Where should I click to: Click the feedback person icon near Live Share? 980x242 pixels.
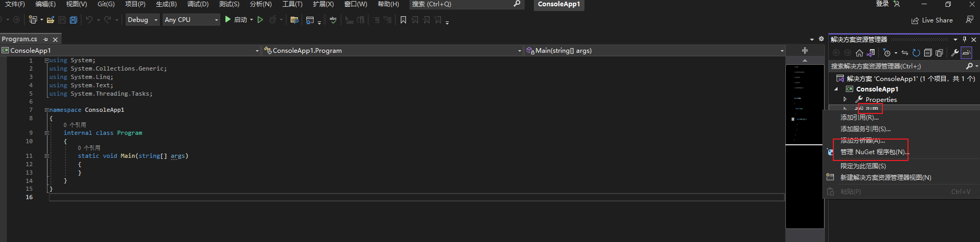pos(970,20)
